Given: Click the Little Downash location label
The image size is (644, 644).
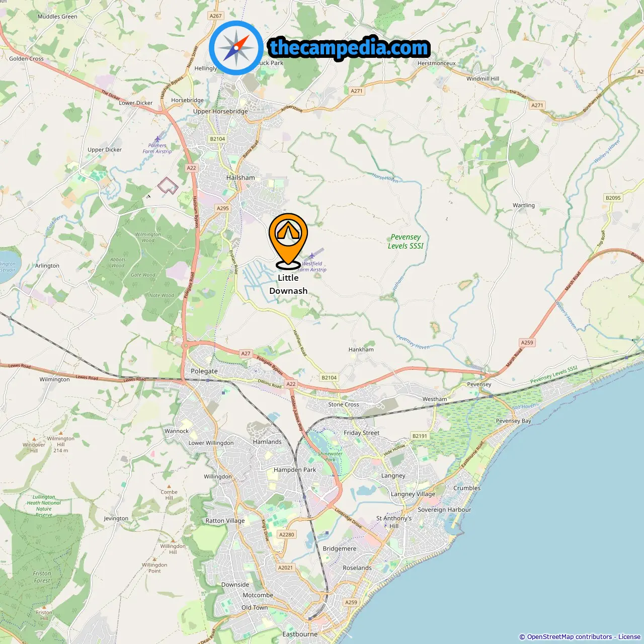Looking at the screenshot, I should pyautogui.click(x=288, y=284).
